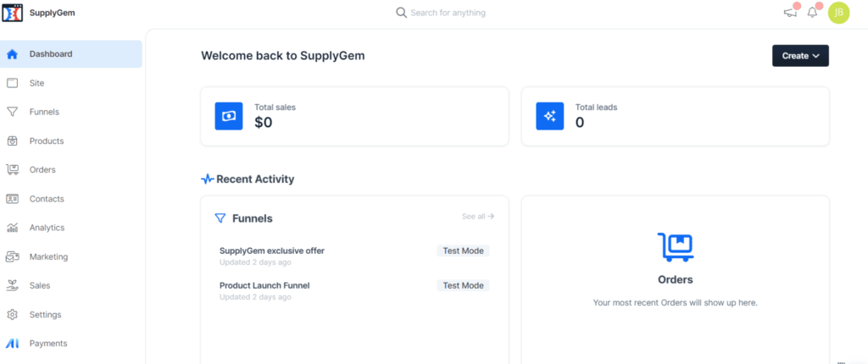
Task: Open the Product Launch Funnel entry
Action: click(264, 285)
